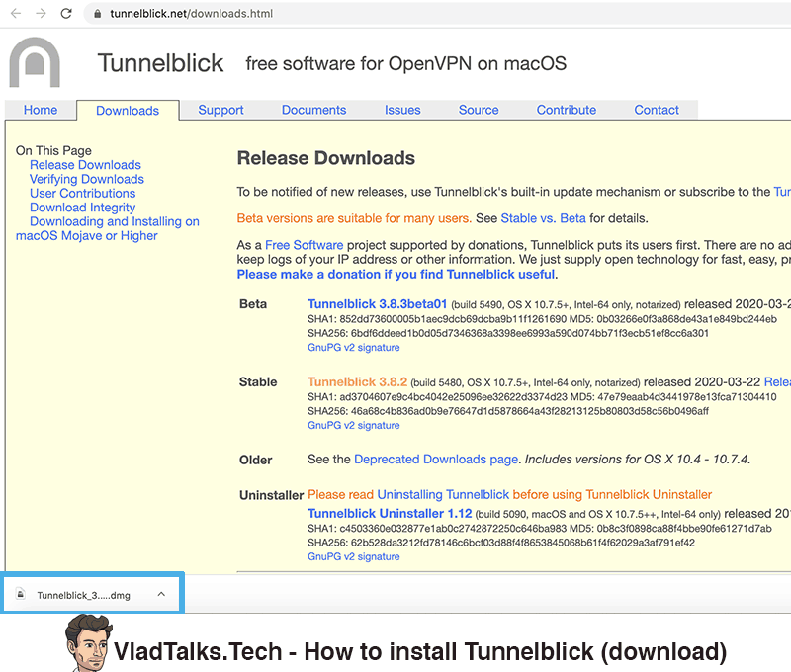The height and width of the screenshot is (672, 791).
Task: Click the 'Beta' row label
Action: 253,304
